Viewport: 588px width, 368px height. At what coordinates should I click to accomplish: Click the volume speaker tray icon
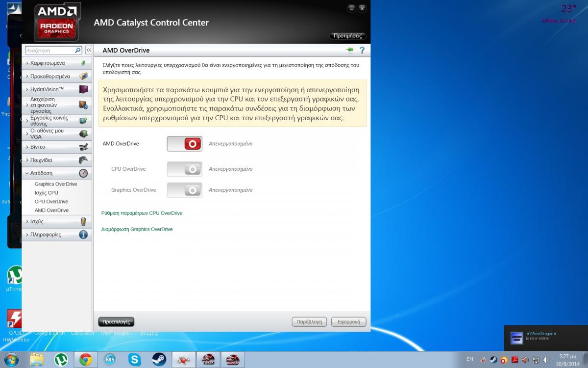click(546, 360)
